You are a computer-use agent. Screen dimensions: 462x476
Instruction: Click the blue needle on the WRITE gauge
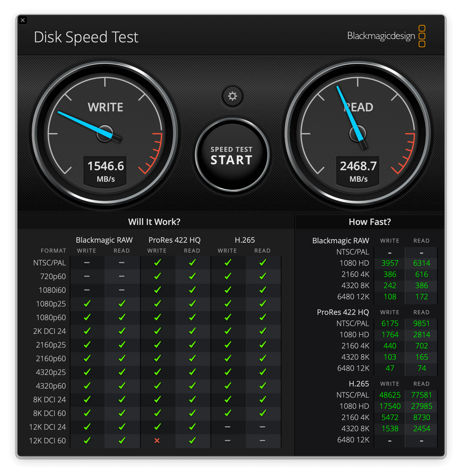pos(81,123)
